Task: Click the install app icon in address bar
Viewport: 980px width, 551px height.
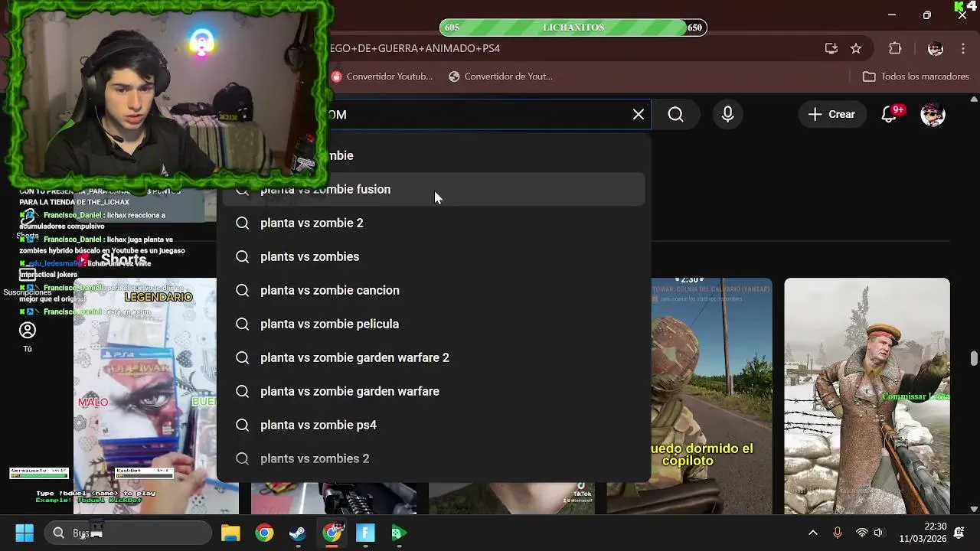Action: 831,48
